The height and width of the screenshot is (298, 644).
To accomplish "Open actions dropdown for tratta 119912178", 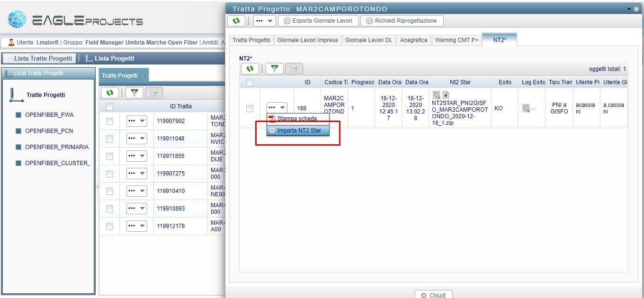I will coord(137,226).
